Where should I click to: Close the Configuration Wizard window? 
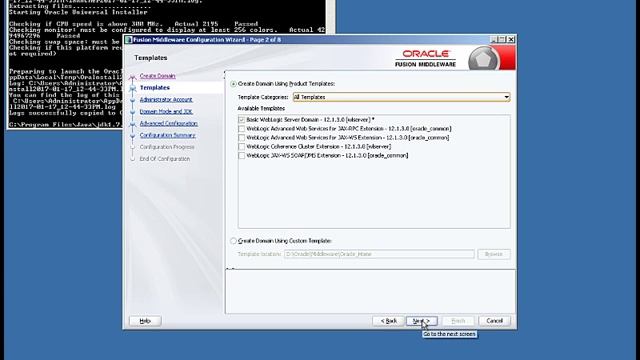(x=511, y=40)
